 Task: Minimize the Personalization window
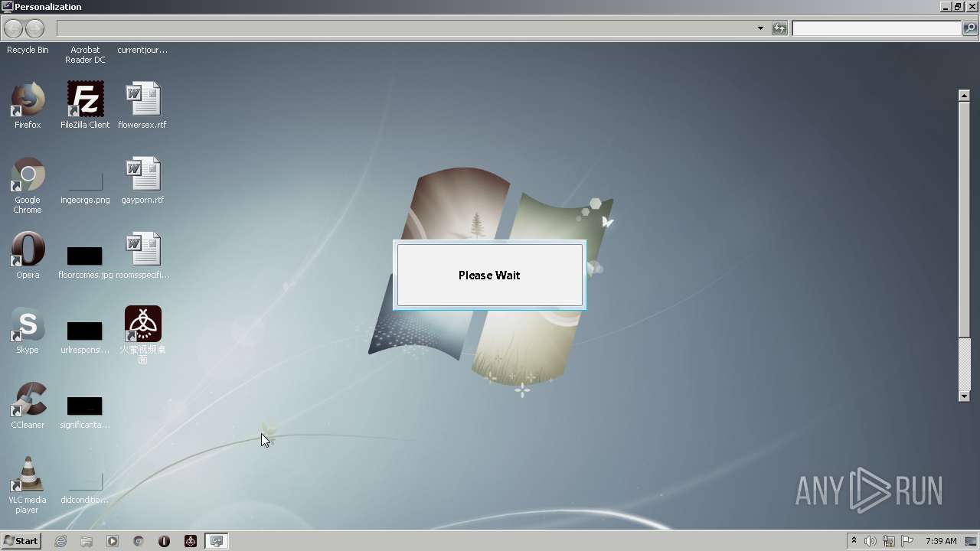[946, 6]
